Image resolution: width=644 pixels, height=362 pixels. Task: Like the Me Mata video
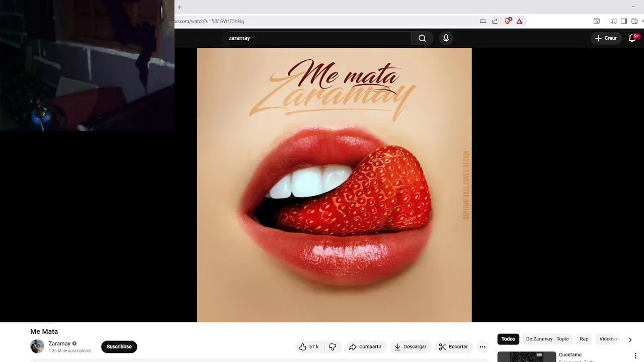309,347
